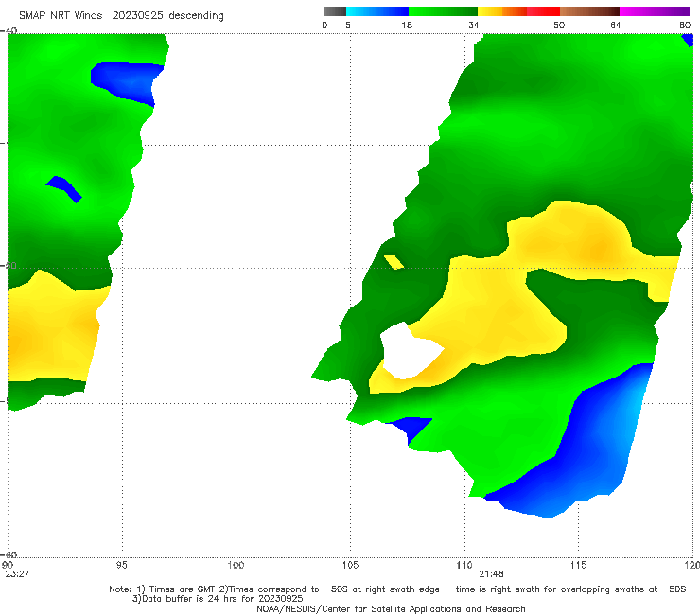Click the swath time '21:48'
This screenshot has height=615, width=700.
point(492,574)
